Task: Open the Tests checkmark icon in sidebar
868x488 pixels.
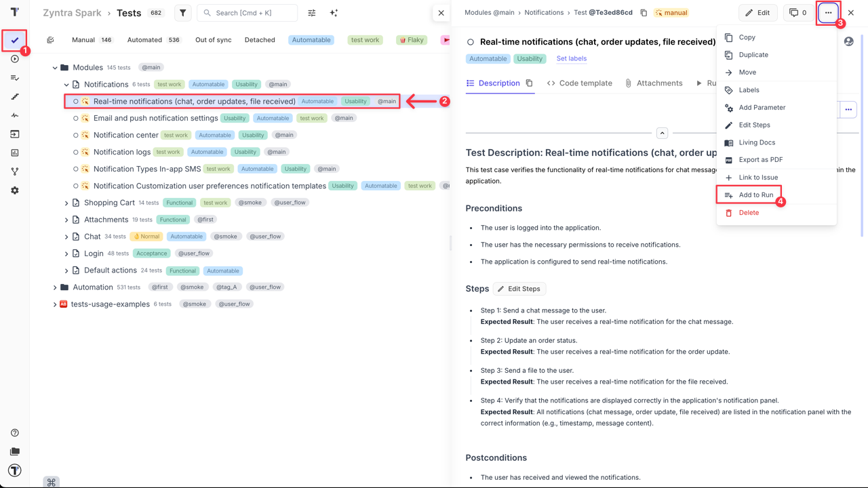Action: [15, 41]
